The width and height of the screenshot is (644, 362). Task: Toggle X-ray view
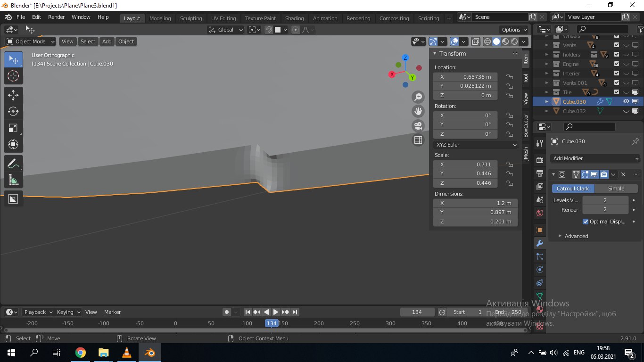pyautogui.click(x=475, y=41)
